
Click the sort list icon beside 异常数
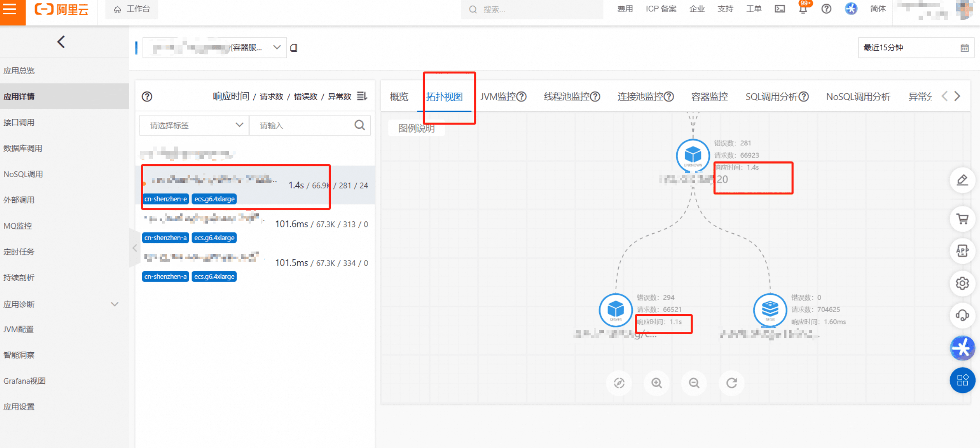pos(362,96)
